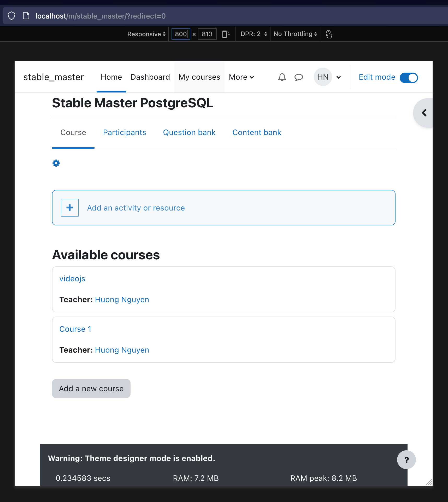Open the Dashboard menu item
The width and height of the screenshot is (448, 502).
click(x=150, y=77)
